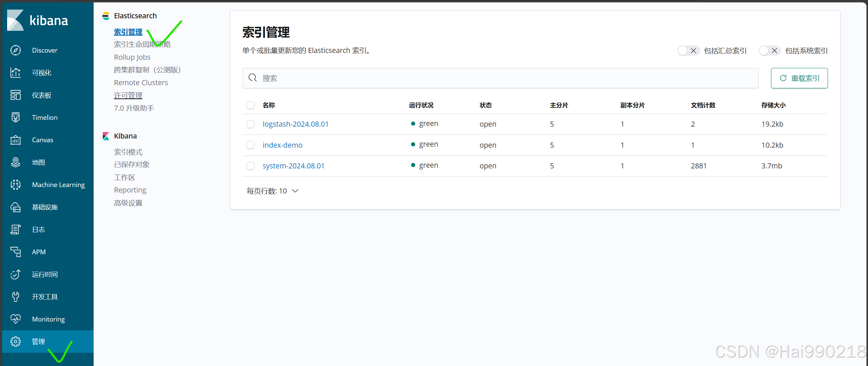
Task: Click the Kibana logo icon
Action: [15, 20]
